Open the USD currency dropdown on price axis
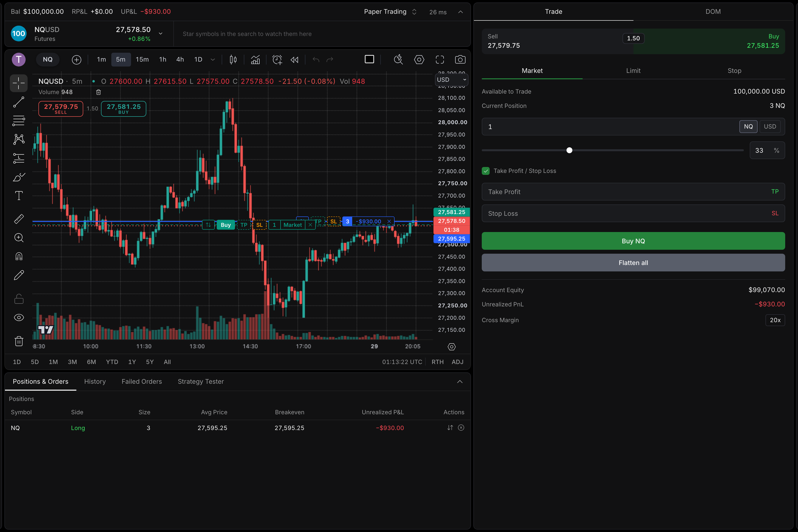Image resolution: width=798 pixels, height=532 pixels. point(452,80)
